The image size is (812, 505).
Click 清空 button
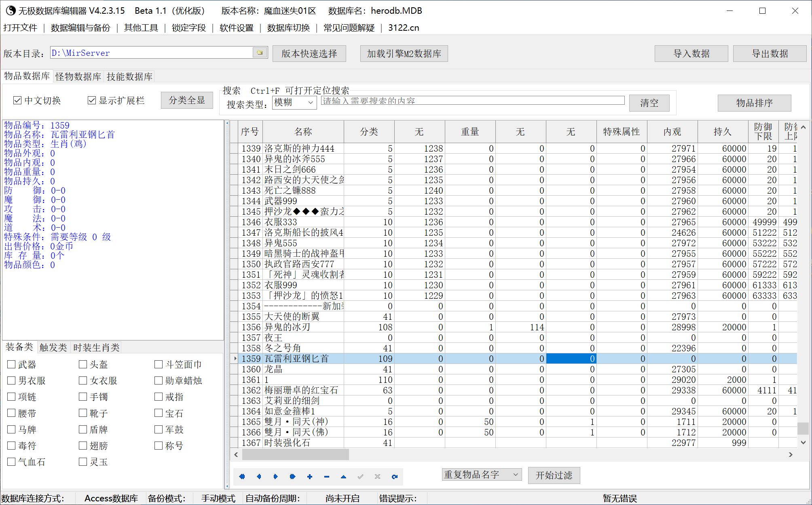[649, 103]
